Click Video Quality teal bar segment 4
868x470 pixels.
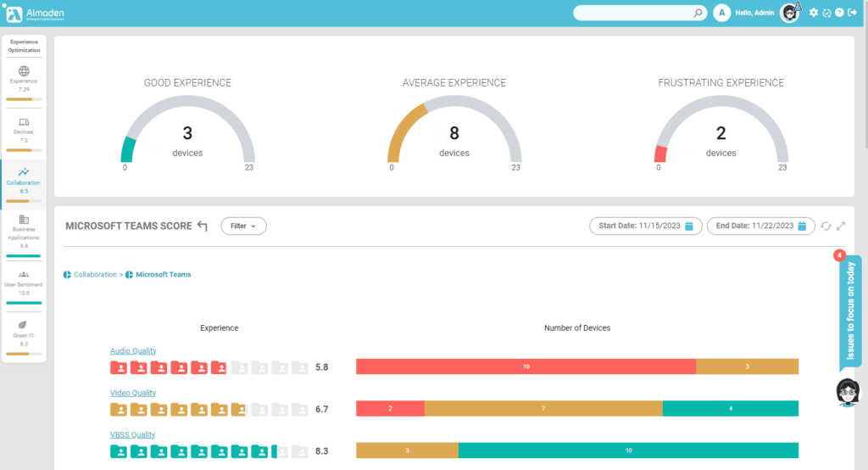(x=731, y=408)
